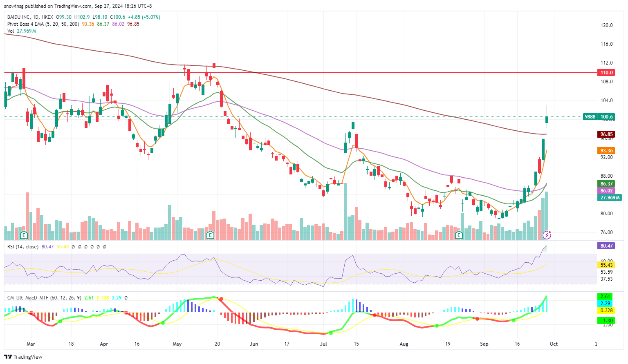Click the yellow 55.43 RSI-MA axis tag
Image resolution: width=628 pixels, height=364 pixels.
click(606, 265)
